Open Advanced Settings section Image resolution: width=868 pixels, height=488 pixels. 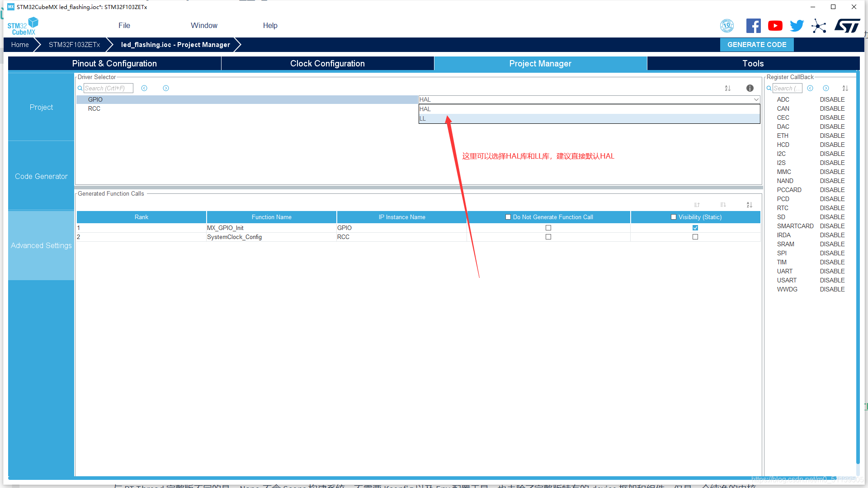coord(41,245)
